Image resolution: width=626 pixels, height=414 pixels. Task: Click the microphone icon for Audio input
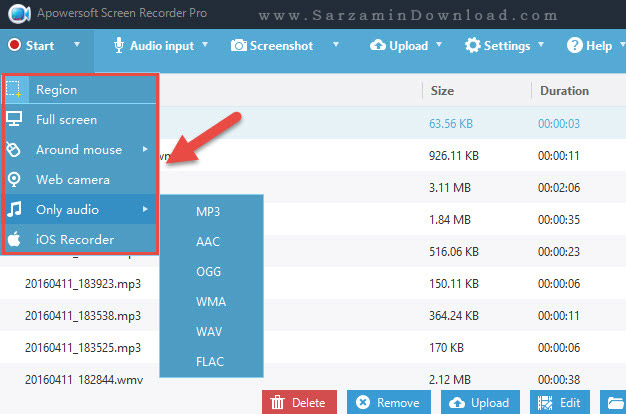119,45
